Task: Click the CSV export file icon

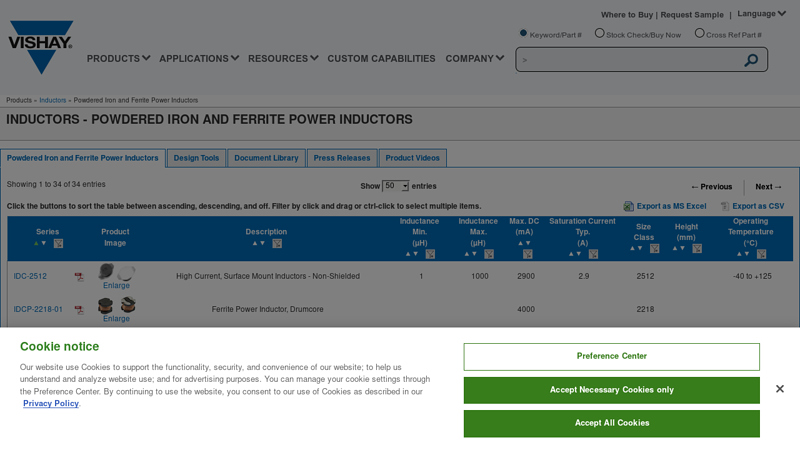Action: pyautogui.click(x=724, y=206)
